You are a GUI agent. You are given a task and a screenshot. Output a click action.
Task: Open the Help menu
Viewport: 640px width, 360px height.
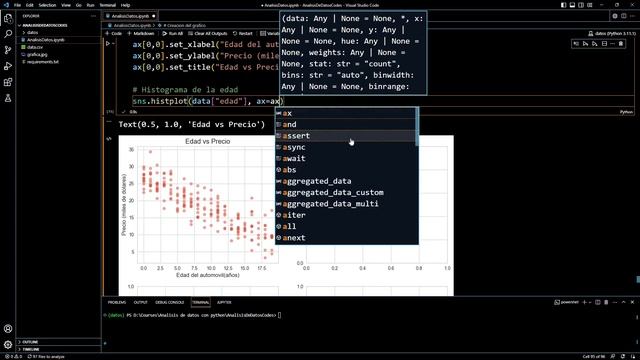click(x=125, y=5)
